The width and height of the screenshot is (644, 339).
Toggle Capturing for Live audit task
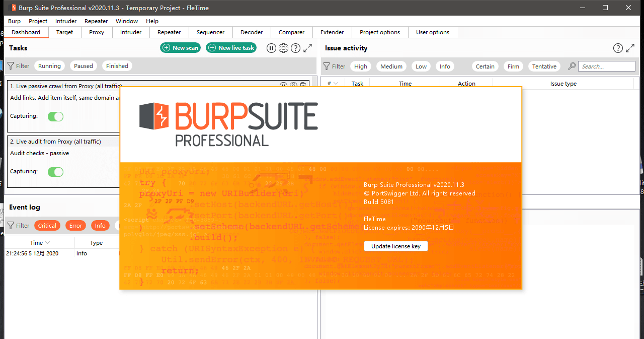tap(56, 172)
